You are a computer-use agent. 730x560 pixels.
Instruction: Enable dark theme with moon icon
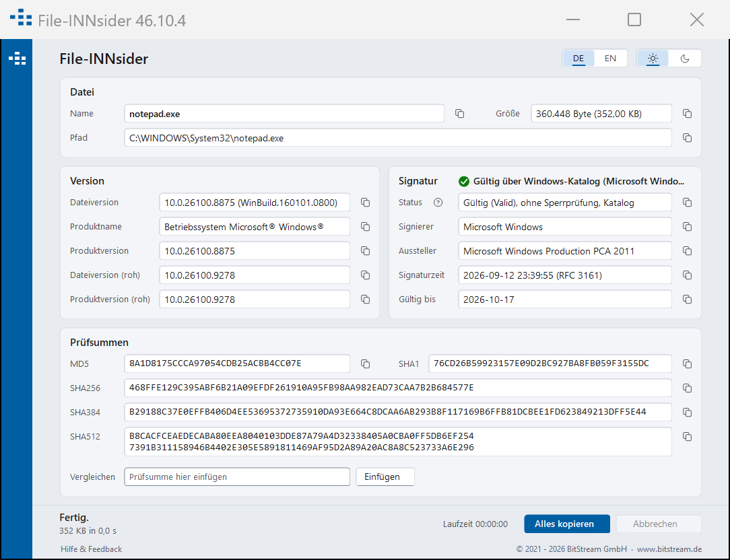pos(685,58)
